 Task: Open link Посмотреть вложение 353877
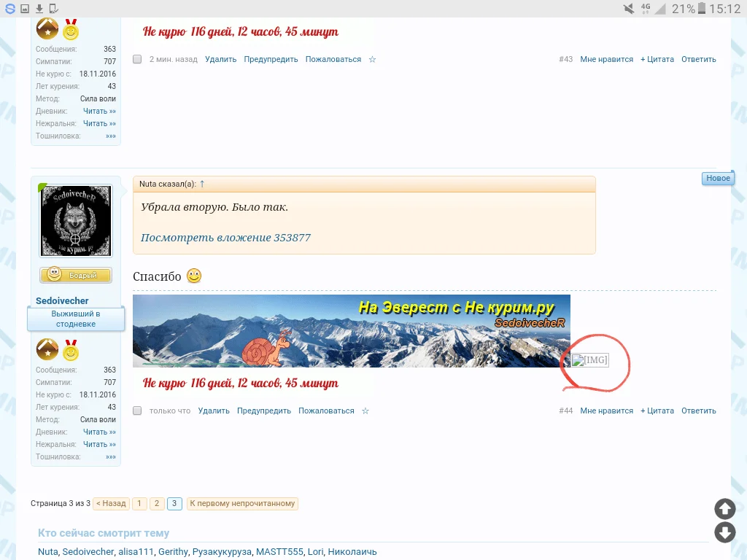(225, 237)
